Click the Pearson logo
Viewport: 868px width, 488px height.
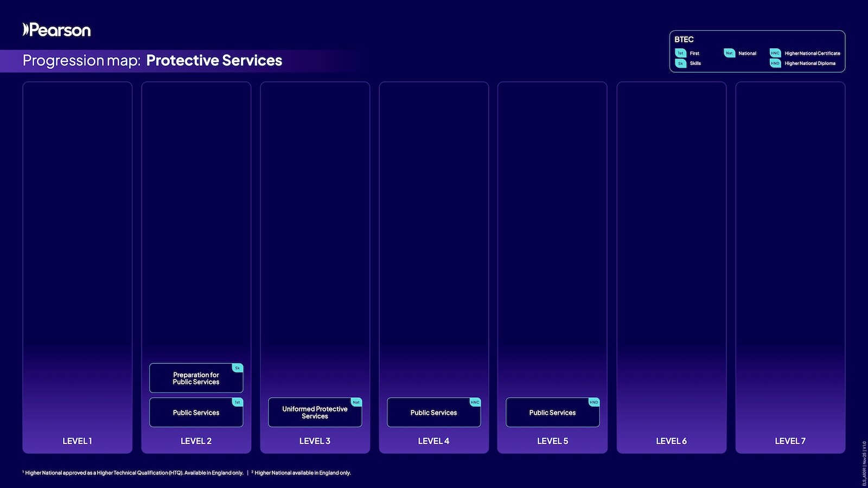(56, 30)
